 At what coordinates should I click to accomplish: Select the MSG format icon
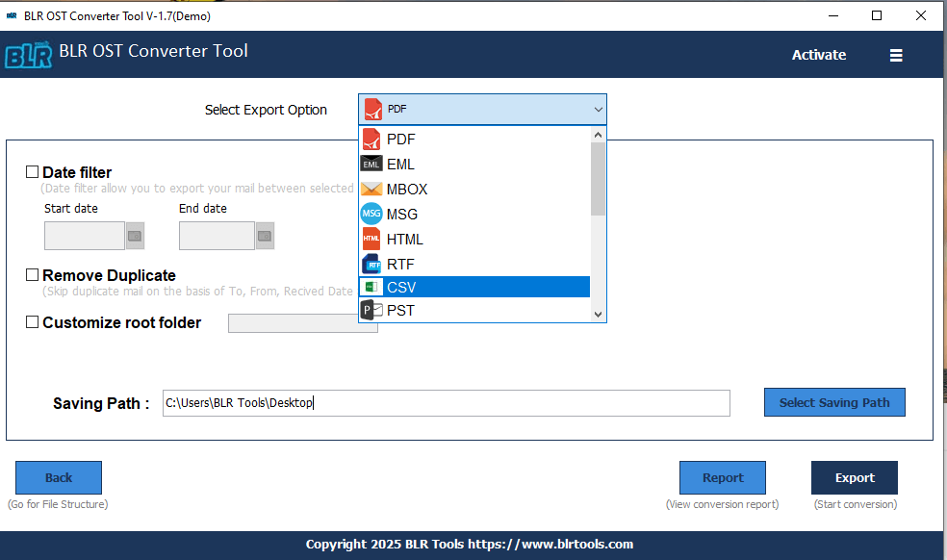[371, 214]
